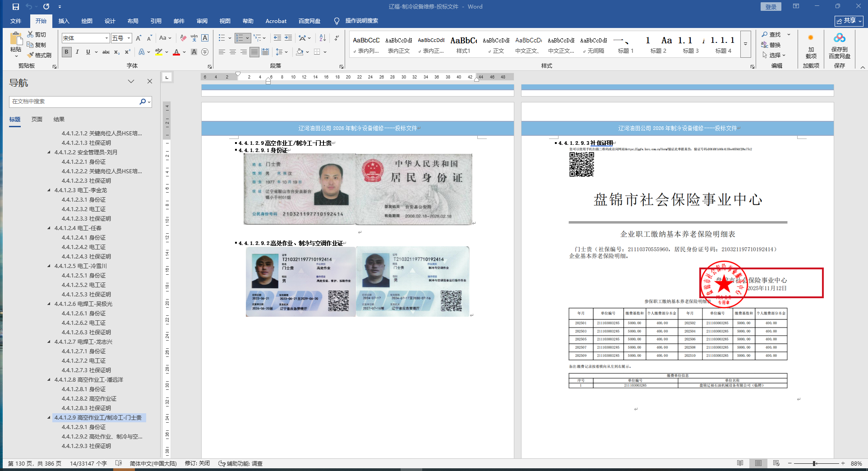Viewport: 868px width, 471px height.
Task: Click the save icon in title bar
Action: 16,7
